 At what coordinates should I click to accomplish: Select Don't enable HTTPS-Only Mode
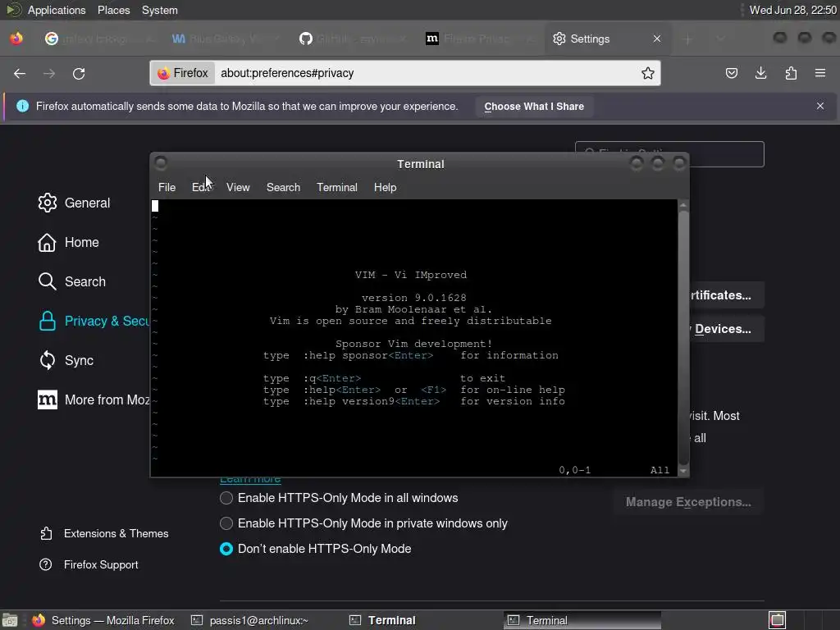[226, 549]
